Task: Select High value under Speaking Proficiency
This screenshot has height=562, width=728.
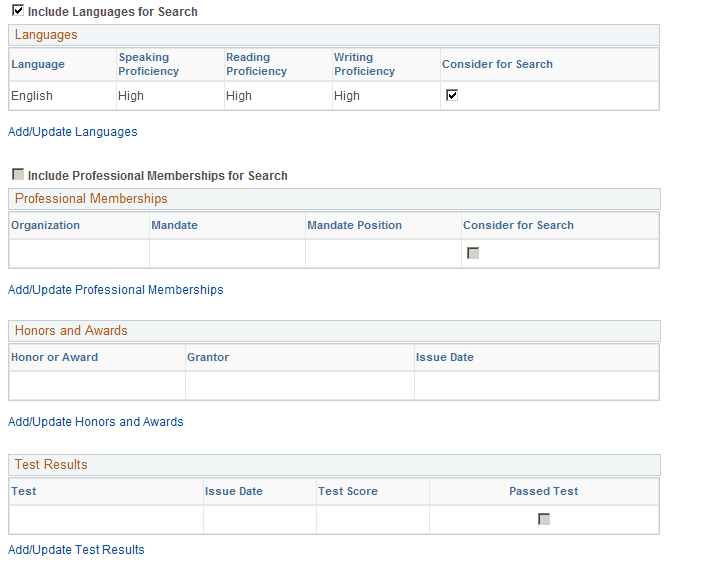Action: (x=131, y=96)
